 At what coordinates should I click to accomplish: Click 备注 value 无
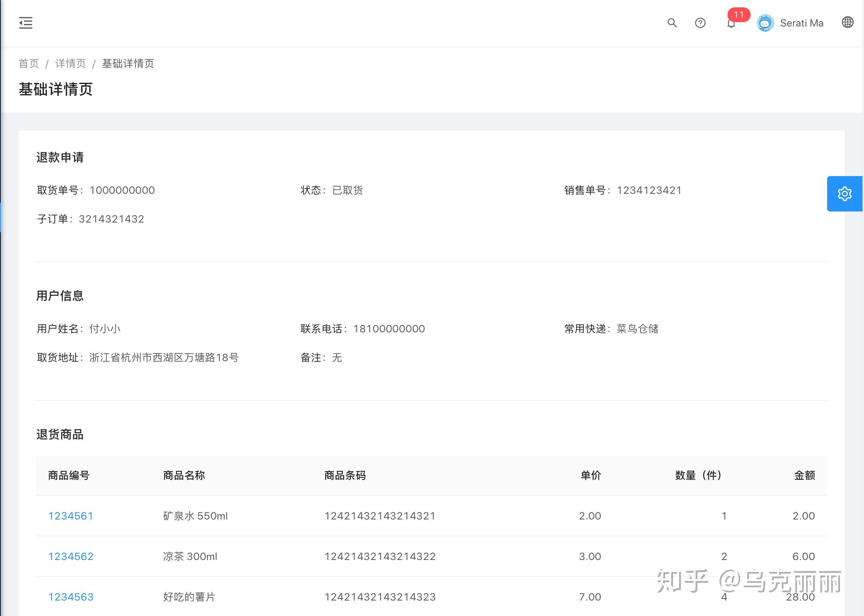click(337, 357)
